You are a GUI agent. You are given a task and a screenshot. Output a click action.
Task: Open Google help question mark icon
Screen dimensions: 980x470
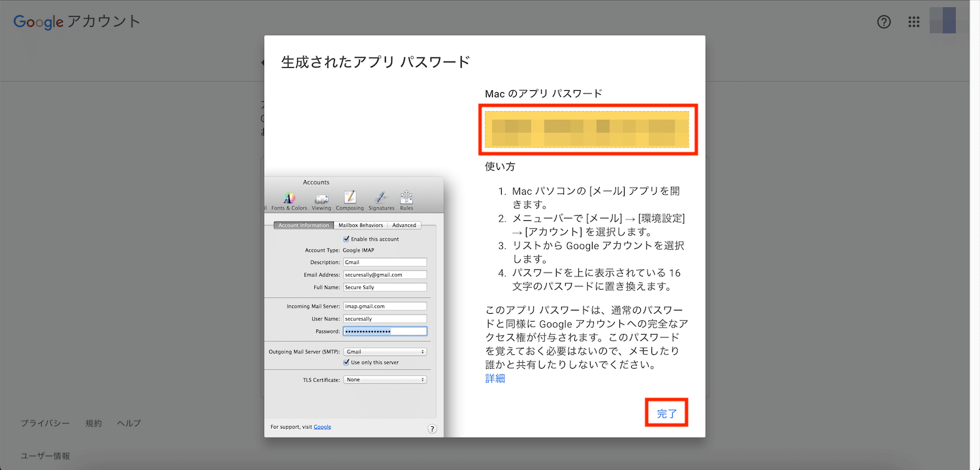(883, 22)
